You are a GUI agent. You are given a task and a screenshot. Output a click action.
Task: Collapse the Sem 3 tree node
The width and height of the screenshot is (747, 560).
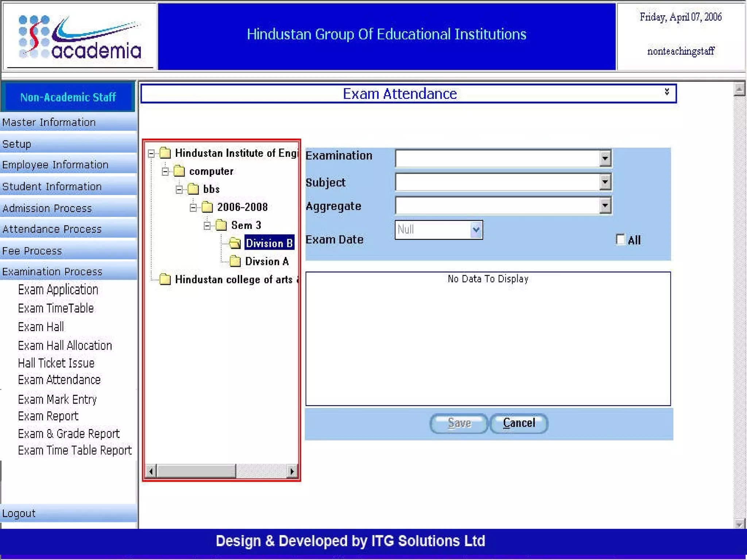[207, 226]
